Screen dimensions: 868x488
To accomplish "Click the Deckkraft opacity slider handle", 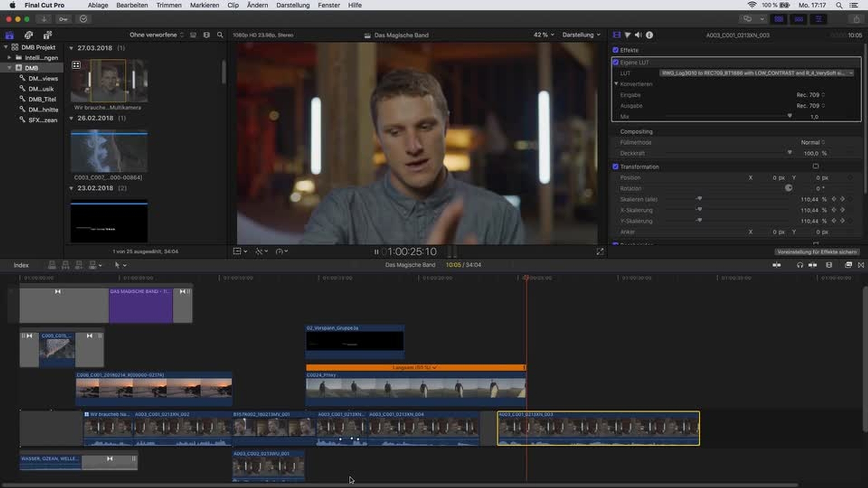I will pos(789,153).
